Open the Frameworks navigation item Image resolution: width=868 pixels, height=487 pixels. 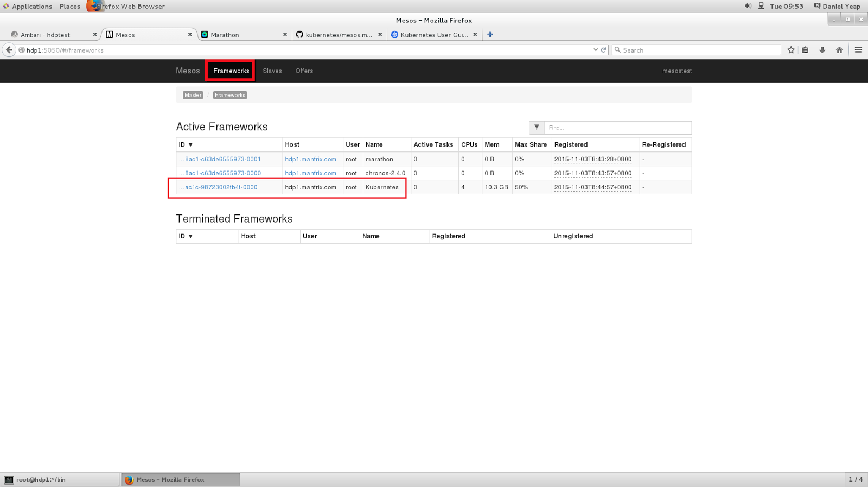click(231, 71)
